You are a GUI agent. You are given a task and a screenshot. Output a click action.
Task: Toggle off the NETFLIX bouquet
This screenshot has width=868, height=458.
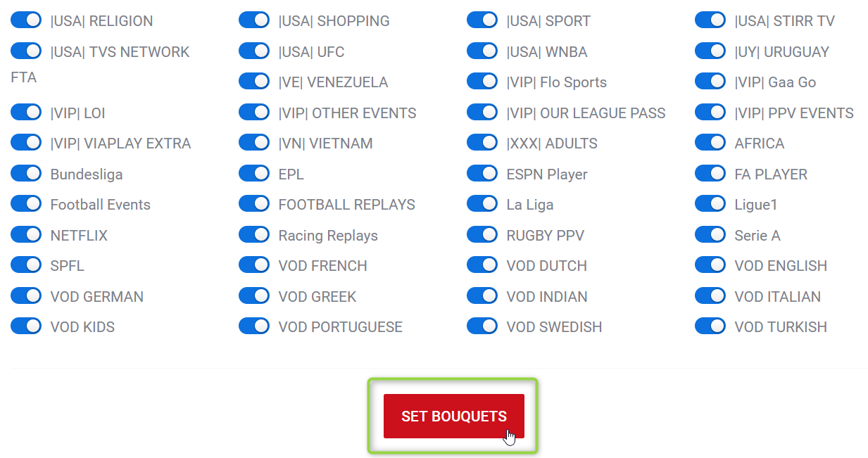[x=26, y=235]
